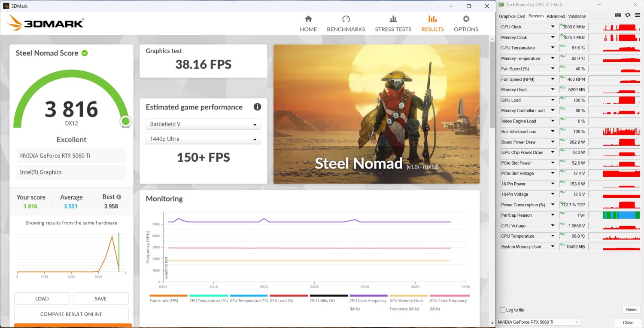Open the Board Power Draw dropdown
This screenshot has height=328, width=644.
coord(553,142)
